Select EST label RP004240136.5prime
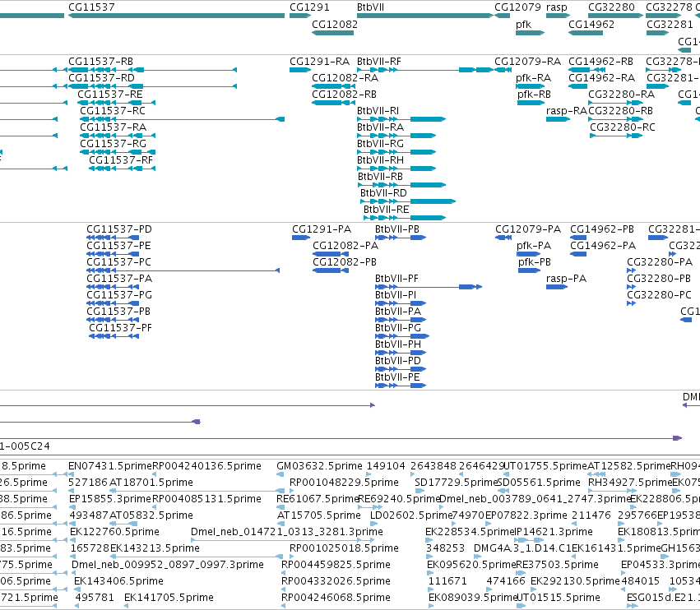 click(x=206, y=466)
